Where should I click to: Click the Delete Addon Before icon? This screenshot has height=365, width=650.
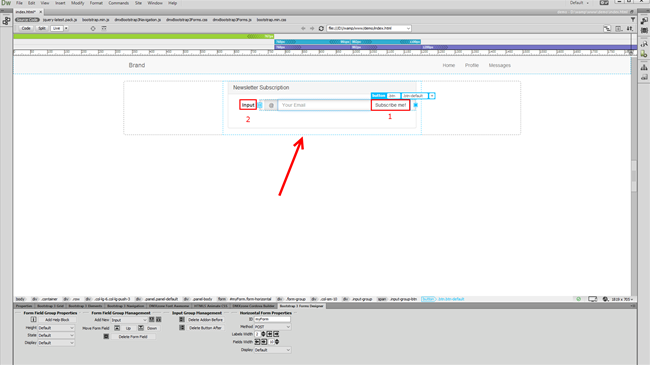(x=182, y=320)
